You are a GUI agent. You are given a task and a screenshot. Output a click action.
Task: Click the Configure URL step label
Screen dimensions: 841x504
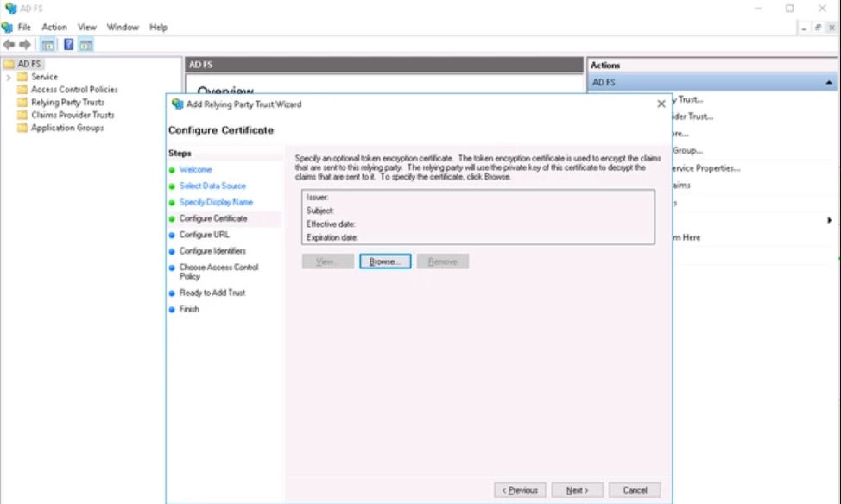pyautogui.click(x=205, y=234)
